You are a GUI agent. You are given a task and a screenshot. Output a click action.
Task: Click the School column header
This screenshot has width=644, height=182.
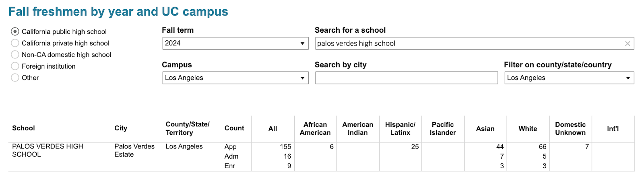[23, 128]
